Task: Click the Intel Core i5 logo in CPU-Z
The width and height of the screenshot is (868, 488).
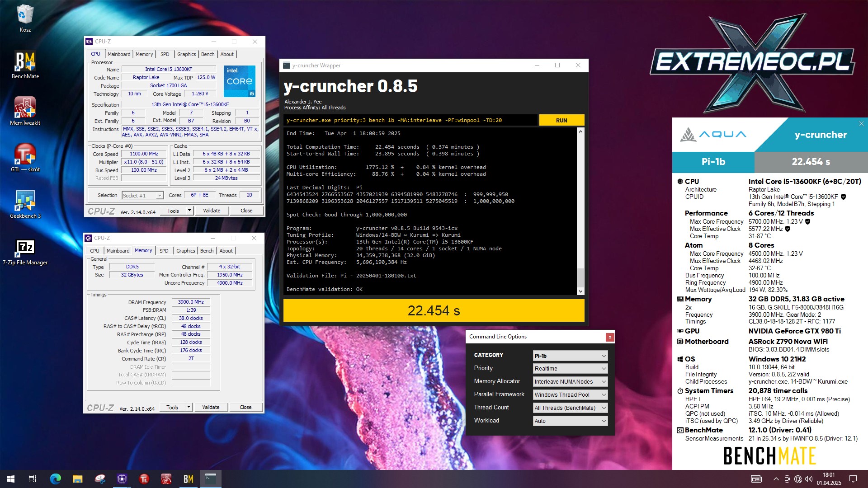Action: [x=240, y=81]
